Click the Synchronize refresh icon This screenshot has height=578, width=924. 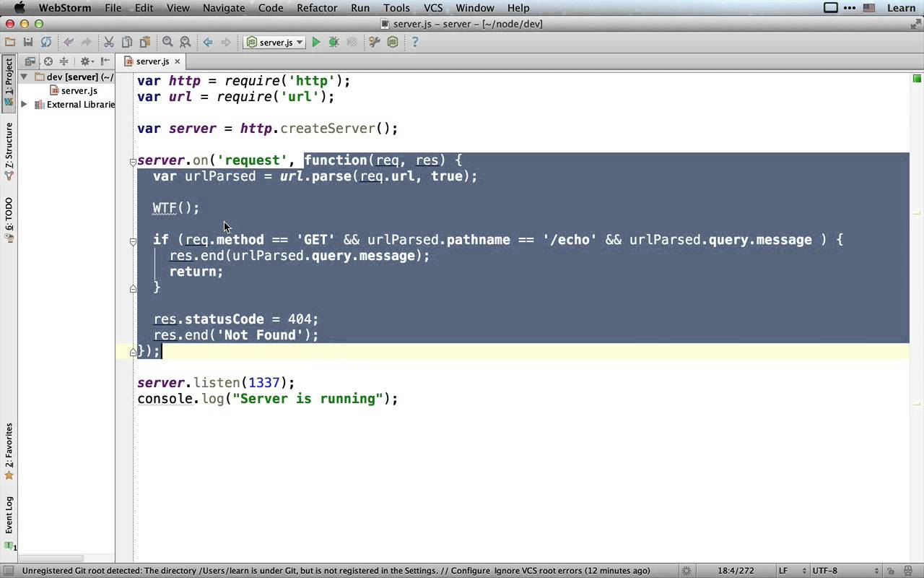click(46, 43)
